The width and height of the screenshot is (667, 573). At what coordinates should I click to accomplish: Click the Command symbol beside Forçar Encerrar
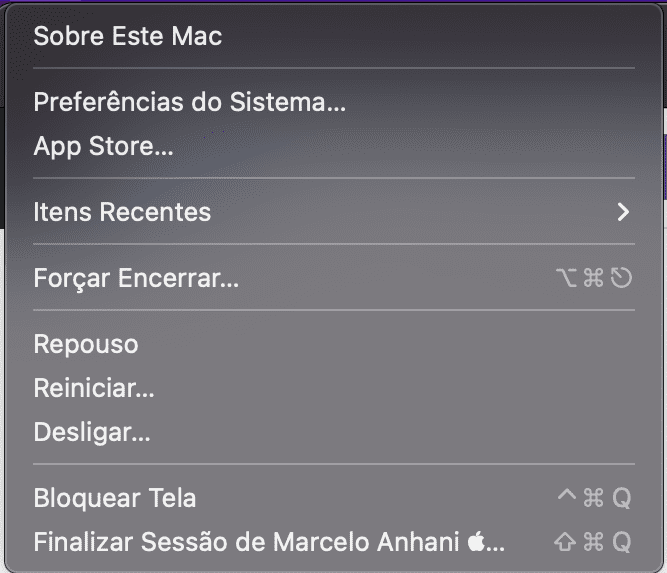coord(593,278)
